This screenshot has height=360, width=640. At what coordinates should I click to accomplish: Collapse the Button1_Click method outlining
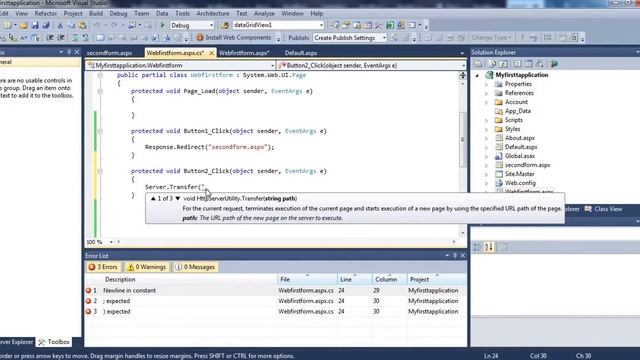tap(100, 131)
